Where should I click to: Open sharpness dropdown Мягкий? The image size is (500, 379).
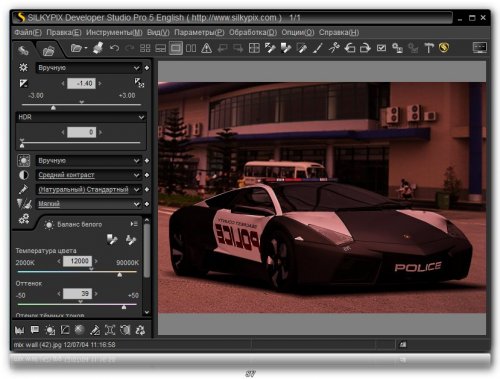coord(88,204)
